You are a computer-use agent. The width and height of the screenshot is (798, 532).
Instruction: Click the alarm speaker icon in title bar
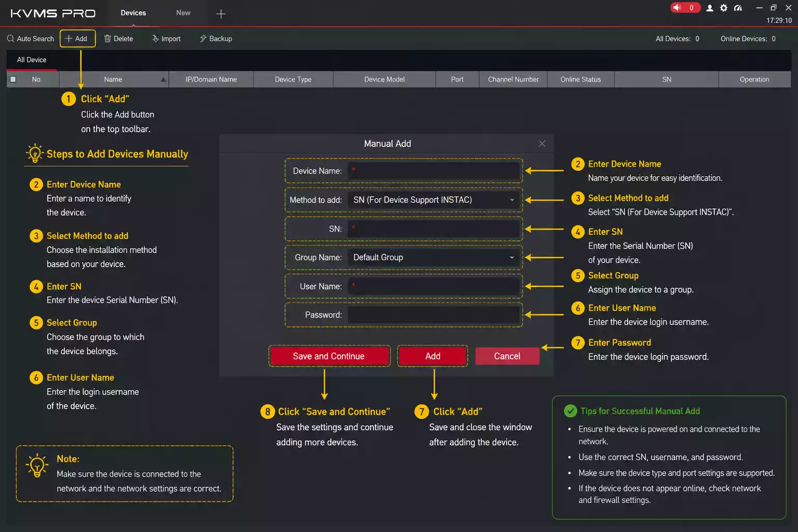pos(677,8)
